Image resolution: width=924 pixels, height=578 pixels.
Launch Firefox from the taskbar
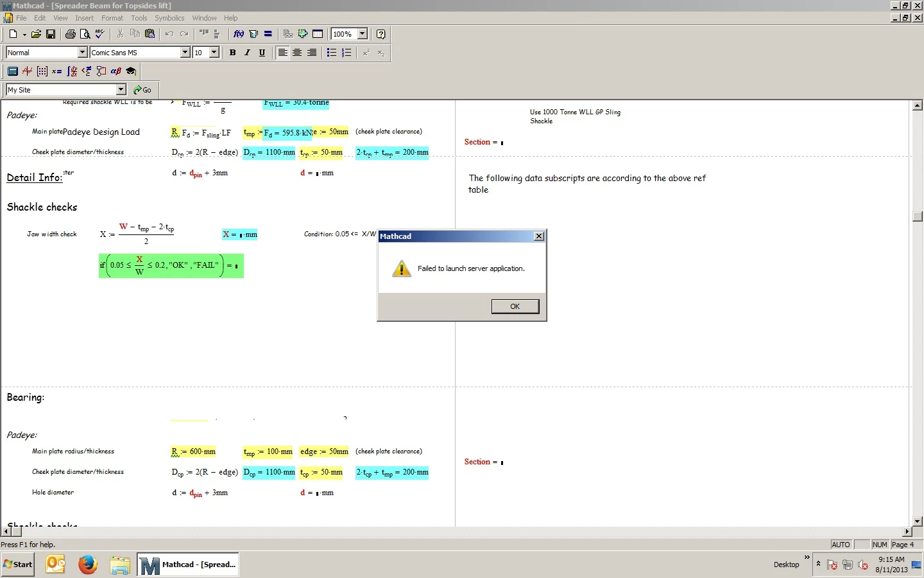coord(88,565)
